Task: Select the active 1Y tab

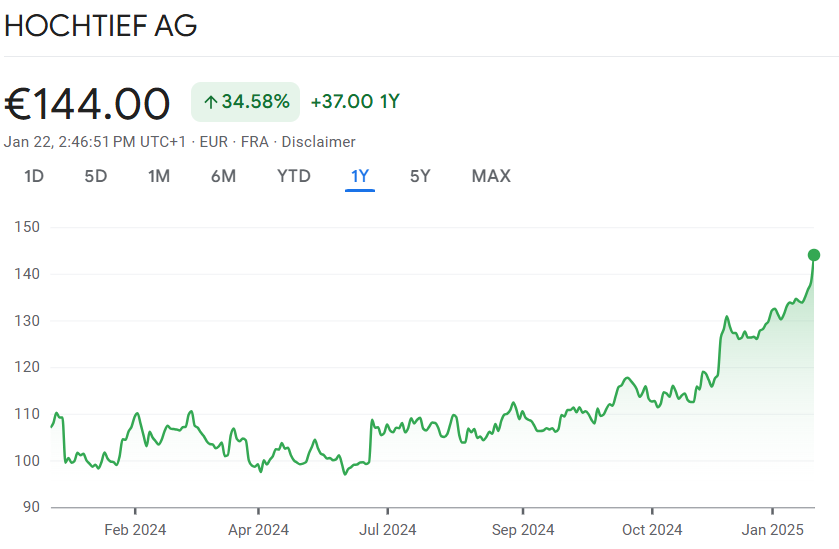Action: (x=360, y=176)
